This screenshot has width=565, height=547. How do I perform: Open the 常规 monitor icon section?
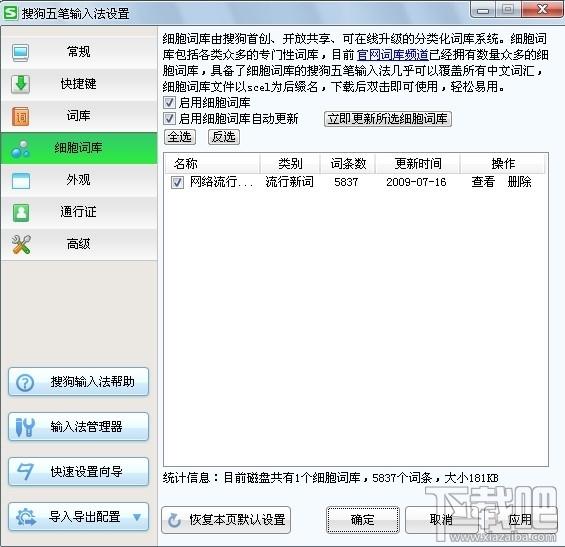pyautogui.click(x=20, y=52)
